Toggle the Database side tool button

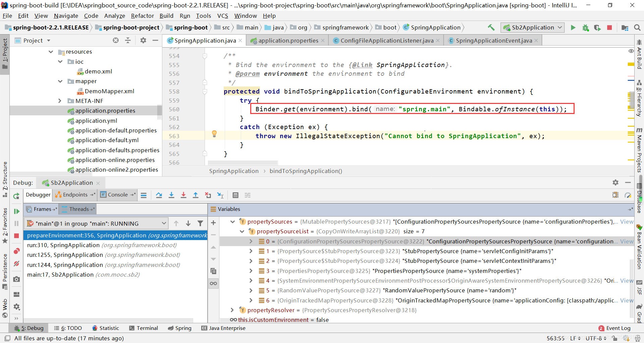coord(639,198)
